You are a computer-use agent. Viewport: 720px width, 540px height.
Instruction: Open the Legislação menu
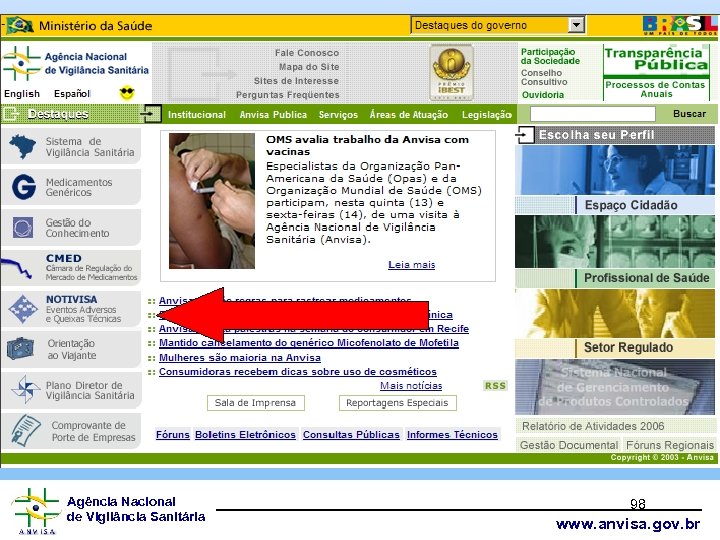point(487,115)
